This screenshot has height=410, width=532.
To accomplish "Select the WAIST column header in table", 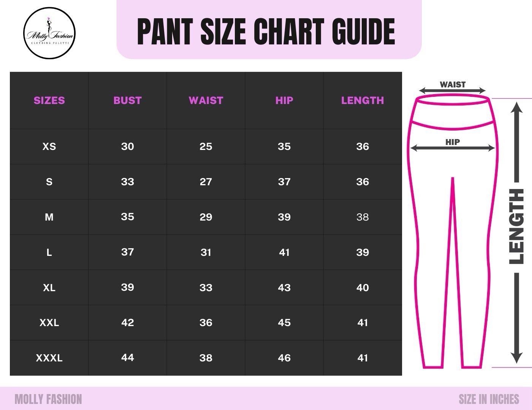I will [206, 101].
